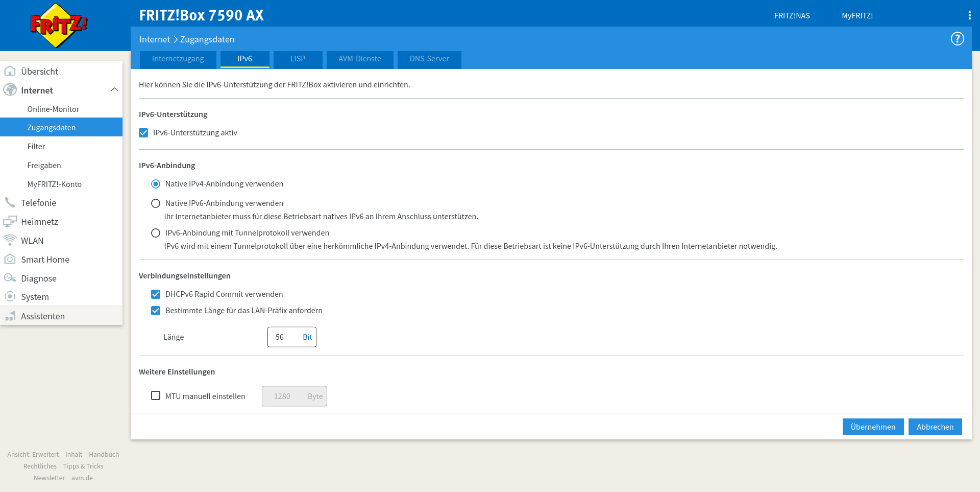This screenshot has width=980, height=492.
Task: Open the help question mark icon
Action: pos(957,39)
